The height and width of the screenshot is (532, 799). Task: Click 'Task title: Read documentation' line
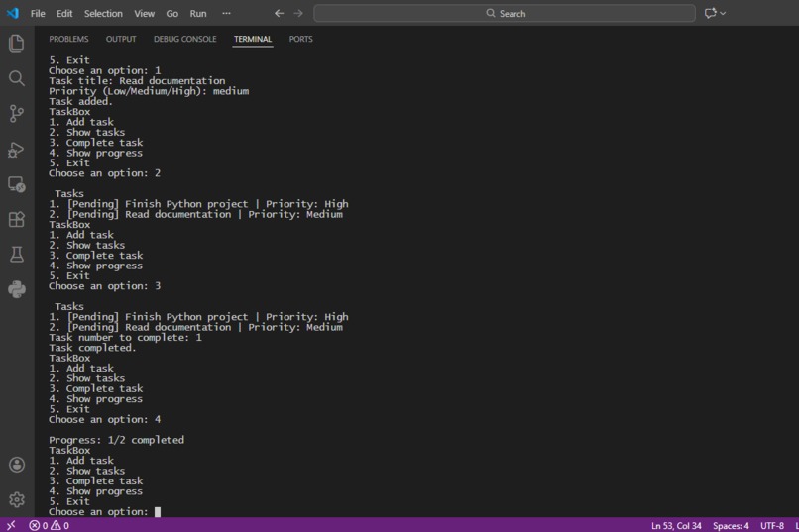137,81
